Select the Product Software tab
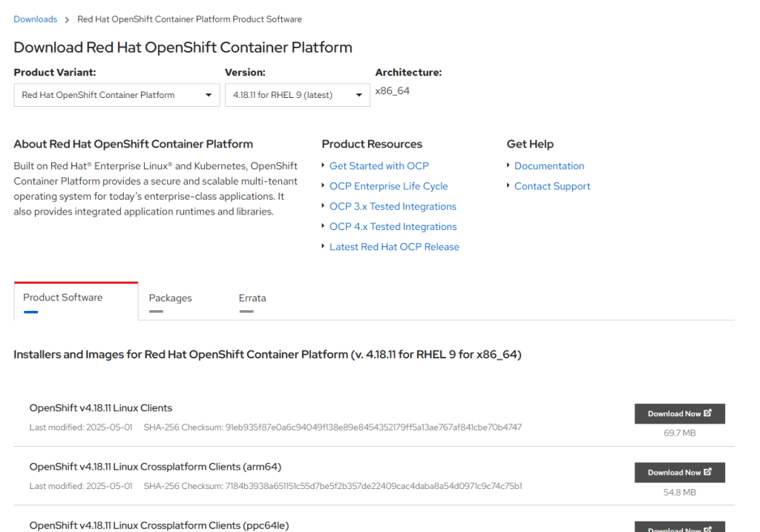The image size is (760, 532). coord(63,298)
